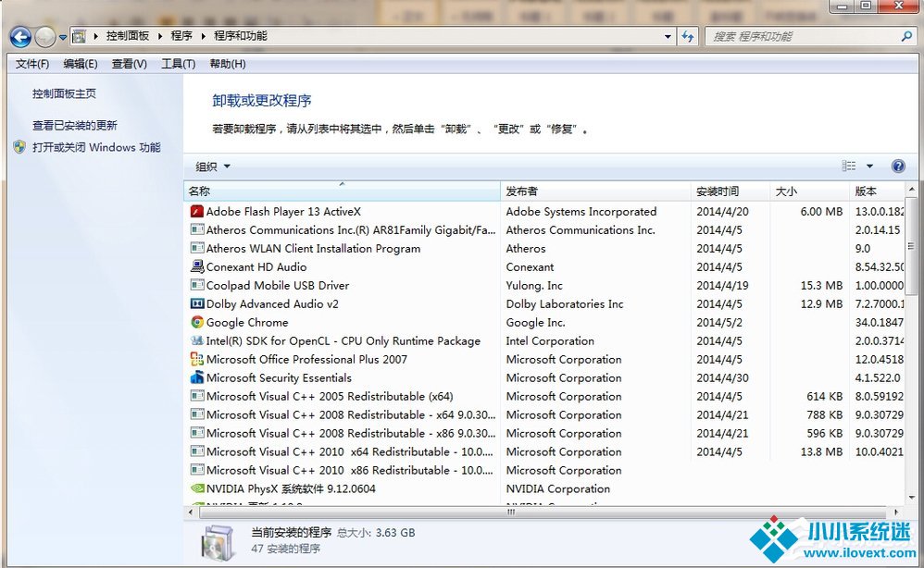
Task: Select Visual C++ 2005 Redistributable (x64) icon
Action: tap(197, 396)
